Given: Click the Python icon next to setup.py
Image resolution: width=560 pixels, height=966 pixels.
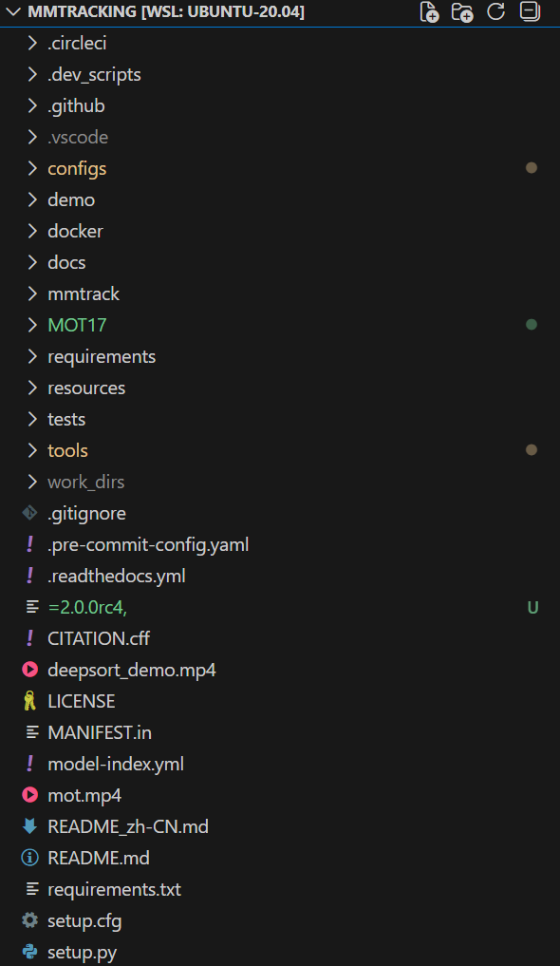Looking at the screenshot, I should click(x=29, y=951).
